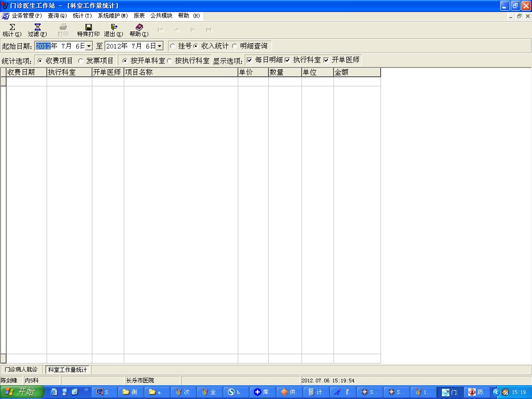
Task: Open 帮助(I) help book icon
Action: [x=139, y=27]
